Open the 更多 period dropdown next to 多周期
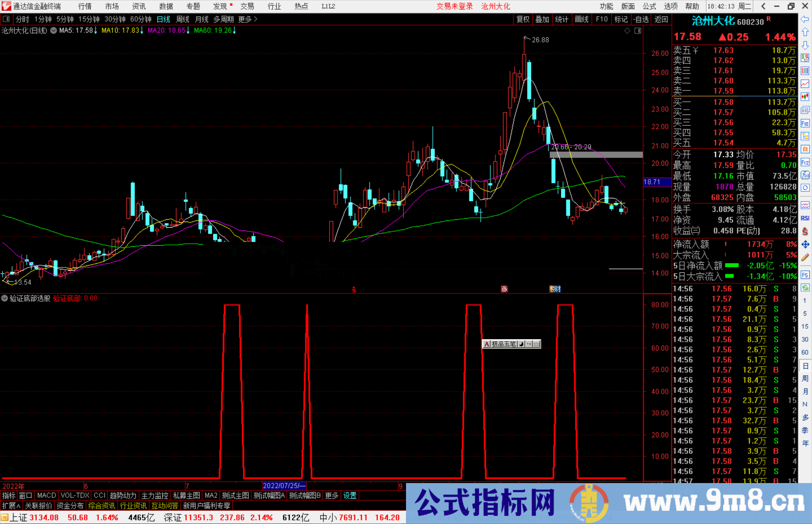 (245, 19)
